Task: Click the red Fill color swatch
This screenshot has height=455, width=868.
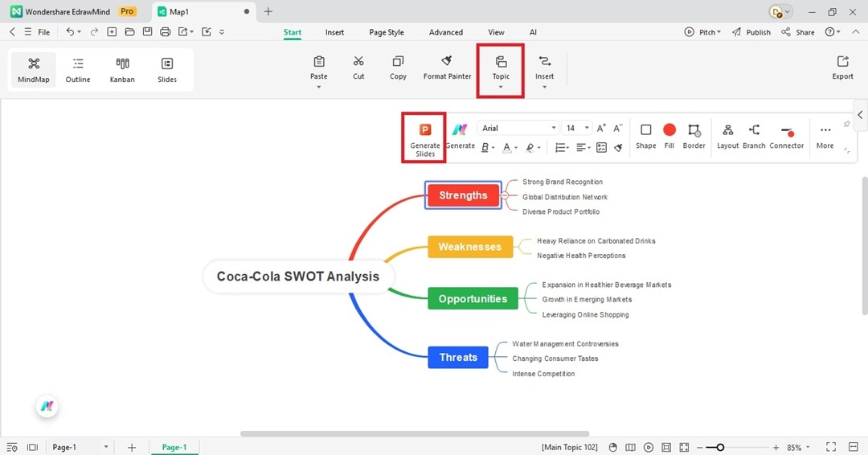Action: (669, 129)
